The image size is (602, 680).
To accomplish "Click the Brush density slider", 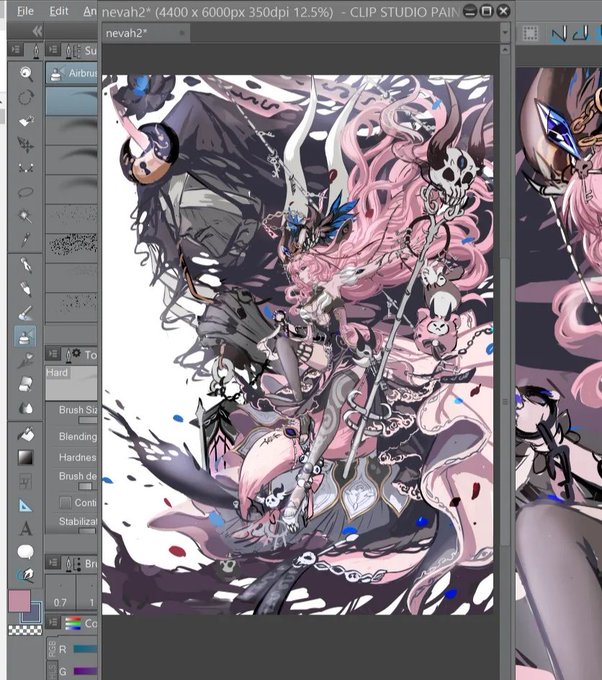I will [x=88, y=486].
